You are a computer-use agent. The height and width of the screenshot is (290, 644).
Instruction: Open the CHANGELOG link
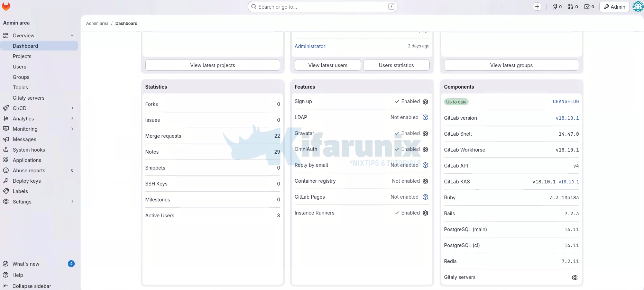click(x=566, y=102)
